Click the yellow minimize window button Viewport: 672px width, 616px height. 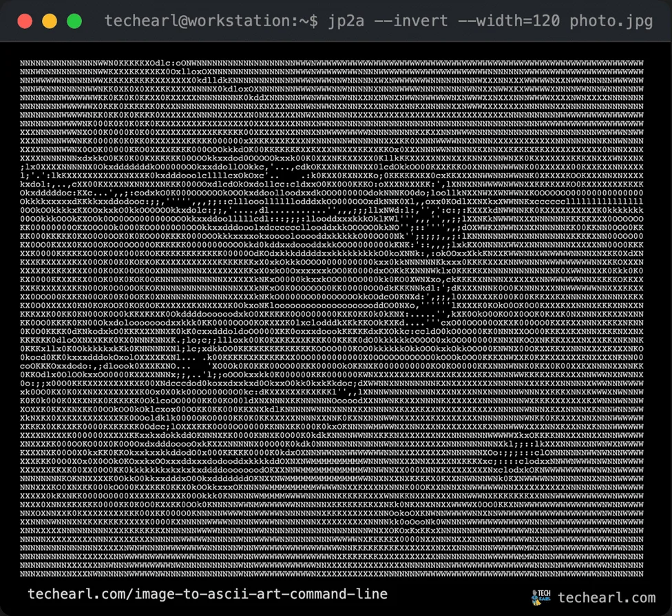pos(50,21)
